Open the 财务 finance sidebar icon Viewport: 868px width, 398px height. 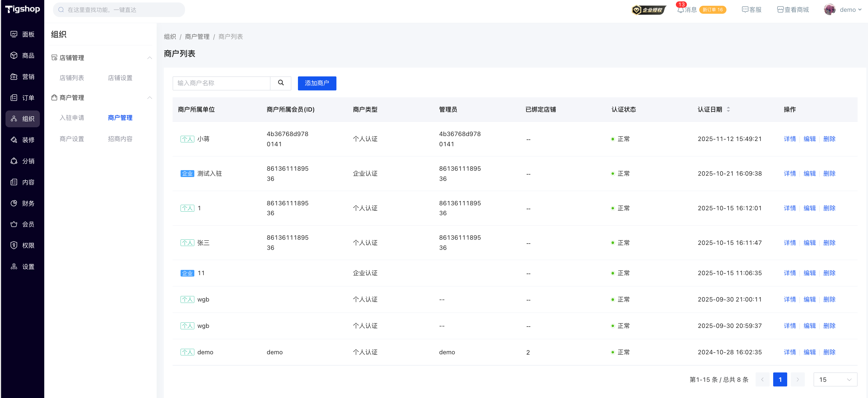[14, 203]
